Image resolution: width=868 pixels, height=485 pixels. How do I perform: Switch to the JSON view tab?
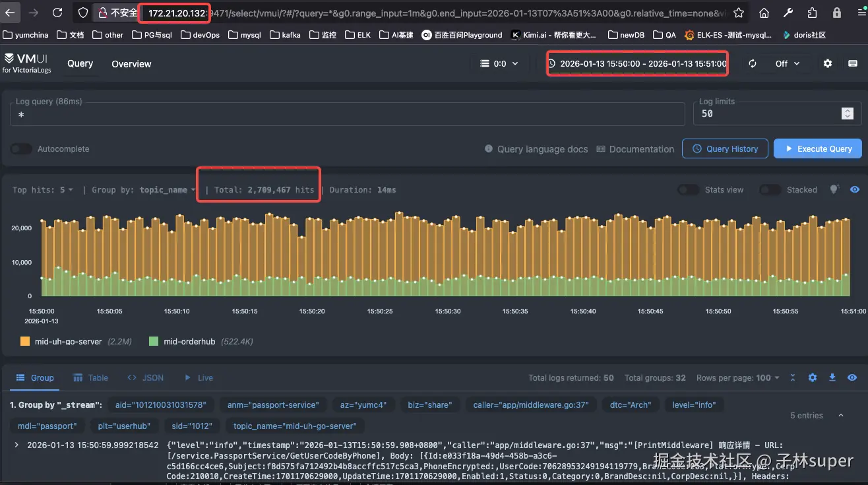click(146, 378)
